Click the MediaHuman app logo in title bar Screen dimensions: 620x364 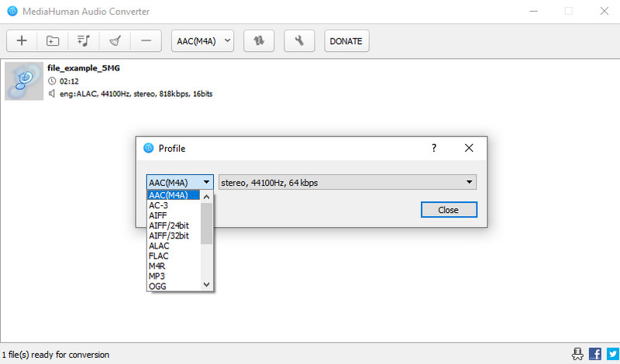(12, 11)
